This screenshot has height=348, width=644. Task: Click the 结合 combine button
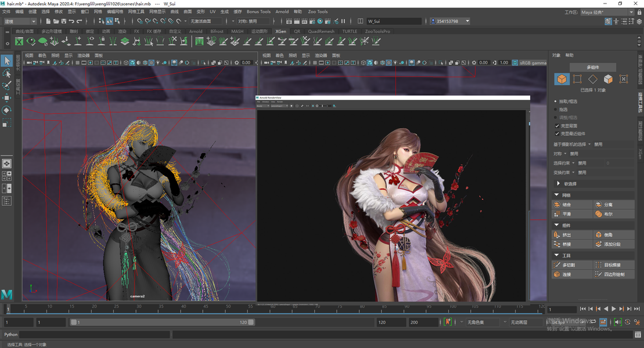[573, 204]
